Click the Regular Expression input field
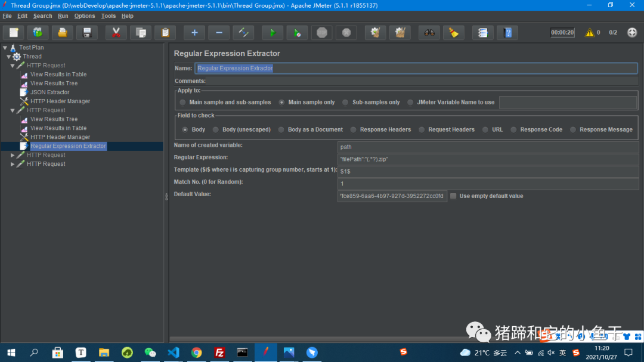The width and height of the screenshot is (644, 362). tap(488, 159)
